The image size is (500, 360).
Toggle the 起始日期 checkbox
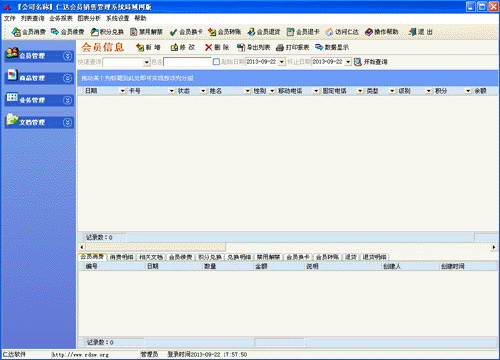coord(216,62)
